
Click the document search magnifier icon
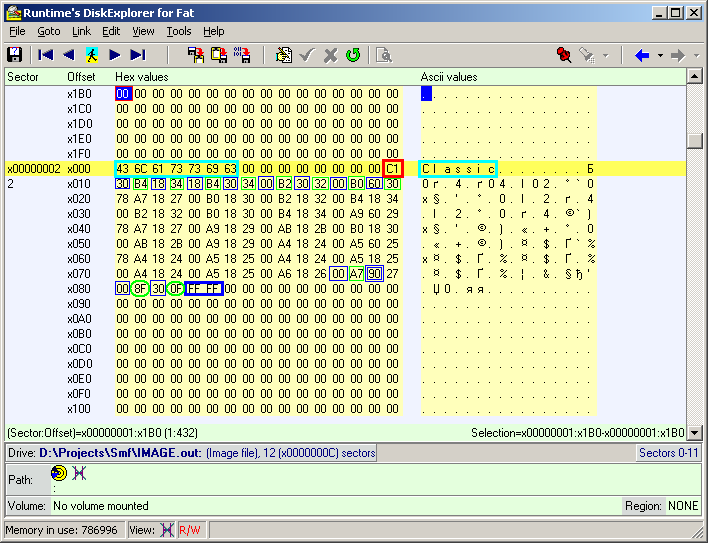point(384,55)
